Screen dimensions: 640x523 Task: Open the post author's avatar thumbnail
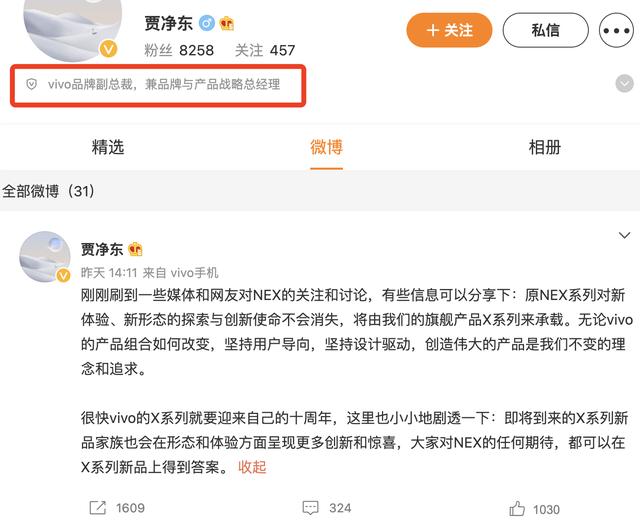45,256
